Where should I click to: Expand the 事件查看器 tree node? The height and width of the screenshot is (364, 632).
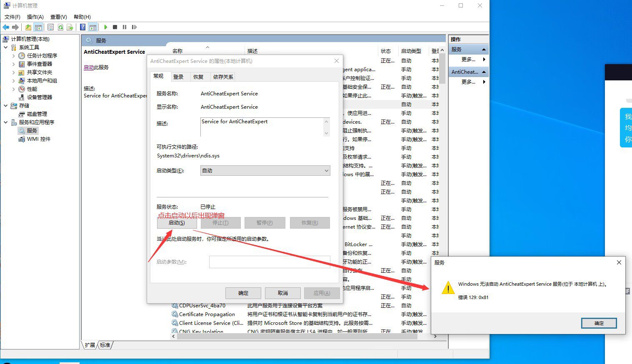click(13, 64)
